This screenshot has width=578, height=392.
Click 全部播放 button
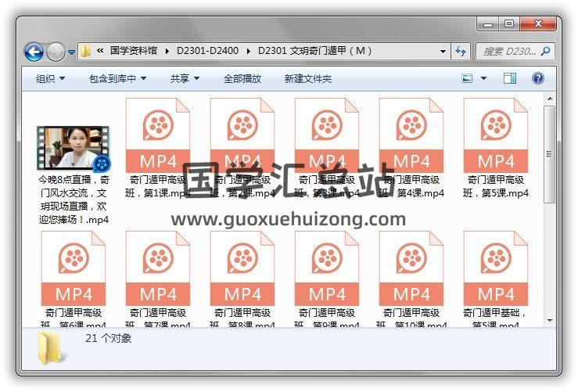click(242, 78)
